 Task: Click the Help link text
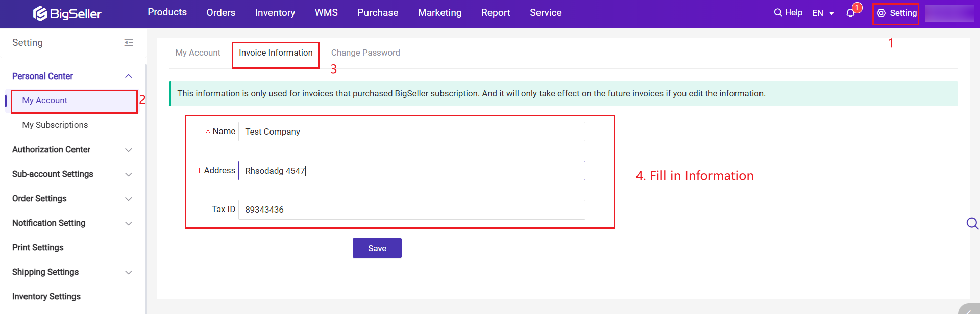794,13
